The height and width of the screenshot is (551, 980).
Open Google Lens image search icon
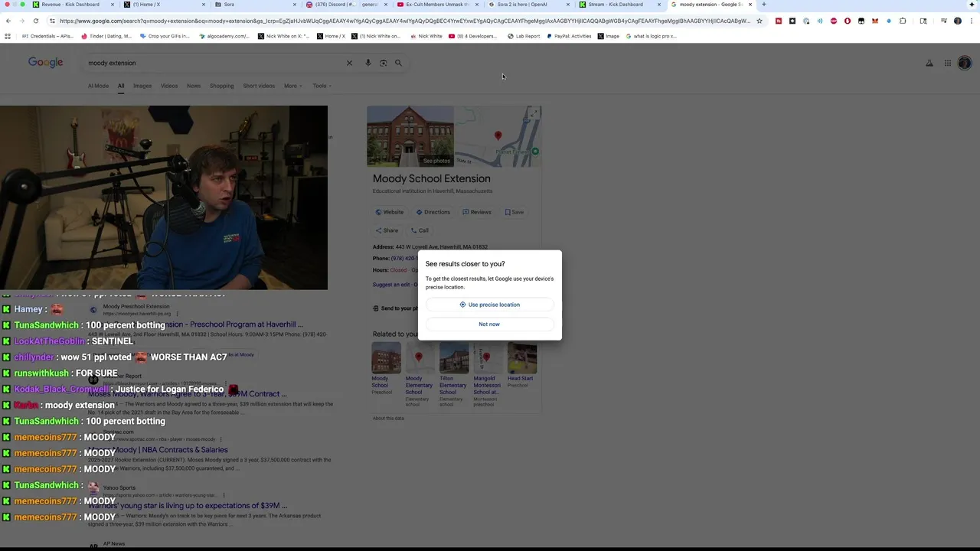click(384, 63)
